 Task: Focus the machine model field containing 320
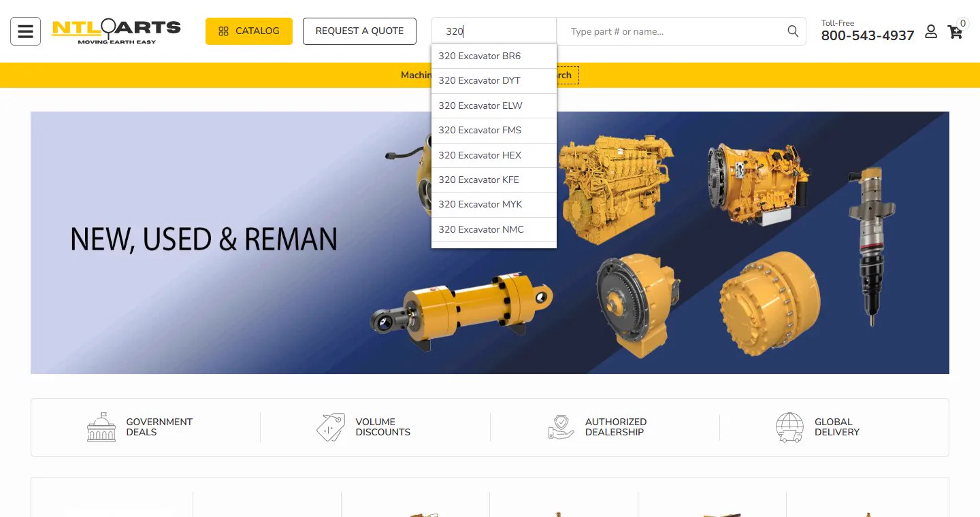pyautogui.click(x=494, y=31)
